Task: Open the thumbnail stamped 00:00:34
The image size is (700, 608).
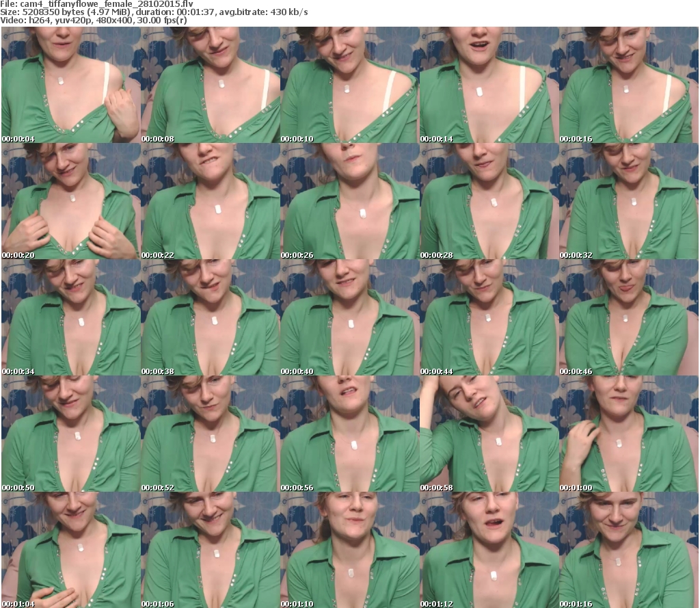Action: (71, 317)
